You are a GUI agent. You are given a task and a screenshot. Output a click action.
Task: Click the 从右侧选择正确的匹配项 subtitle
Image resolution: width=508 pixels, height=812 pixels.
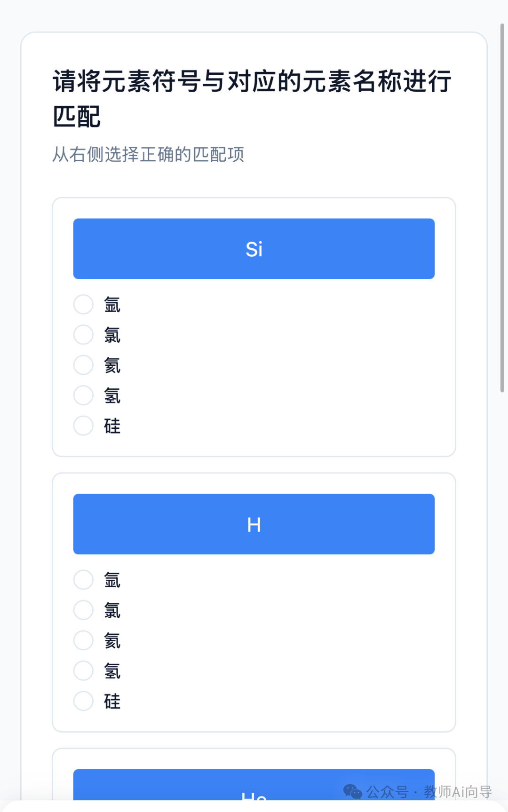pos(148,154)
